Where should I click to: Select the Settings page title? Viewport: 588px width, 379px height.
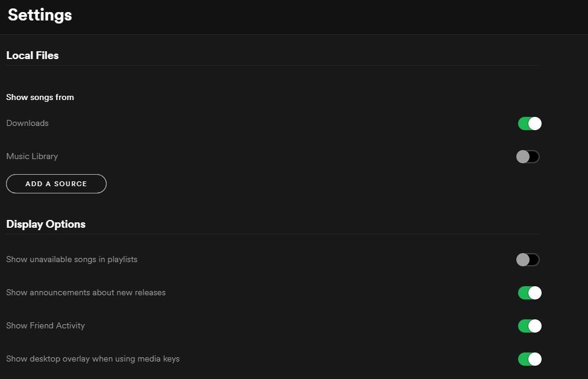point(39,15)
